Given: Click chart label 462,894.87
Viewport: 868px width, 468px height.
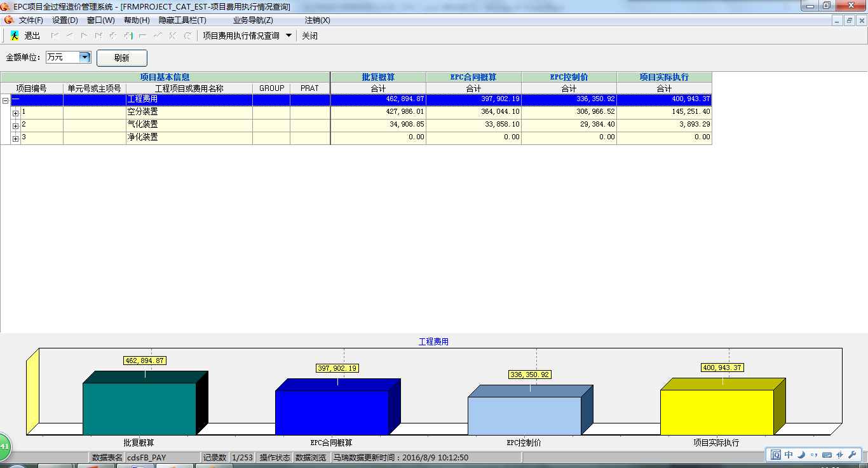Looking at the screenshot, I should point(145,361).
